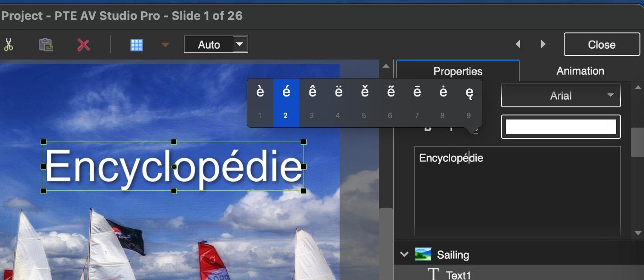Select the ë accent character

click(x=338, y=102)
